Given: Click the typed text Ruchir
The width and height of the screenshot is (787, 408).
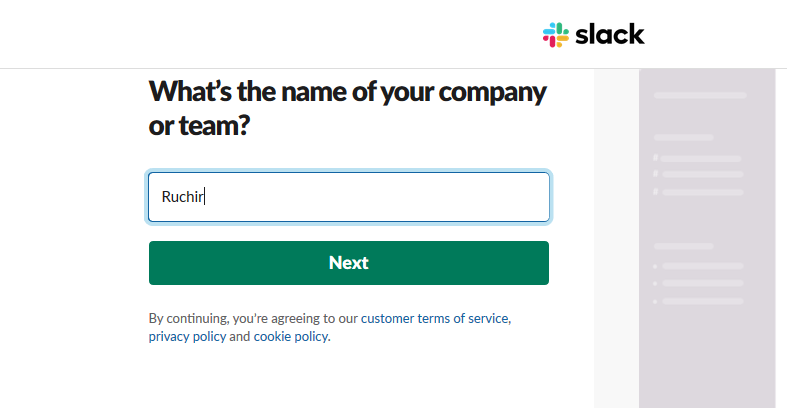Looking at the screenshot, I should click(183, 197).
